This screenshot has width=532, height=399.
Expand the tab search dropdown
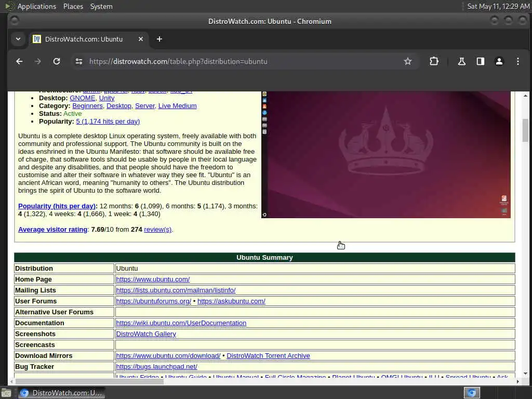pyautogui.click(x=18, y=39)
